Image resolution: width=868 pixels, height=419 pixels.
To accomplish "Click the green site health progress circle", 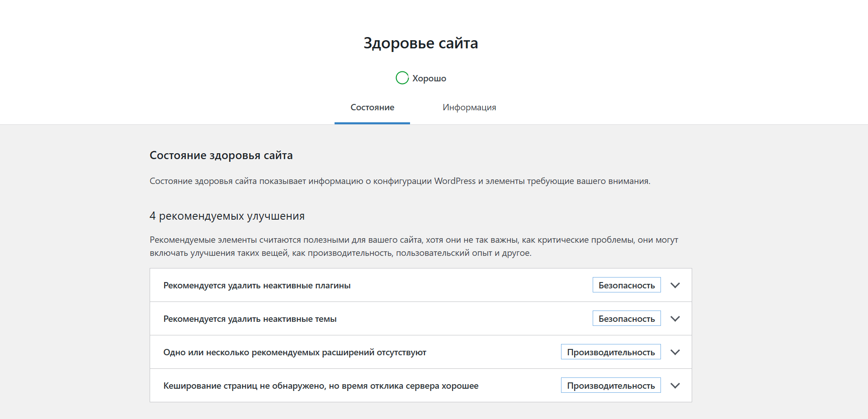I will pyautogui.click(x=402, y=78).
